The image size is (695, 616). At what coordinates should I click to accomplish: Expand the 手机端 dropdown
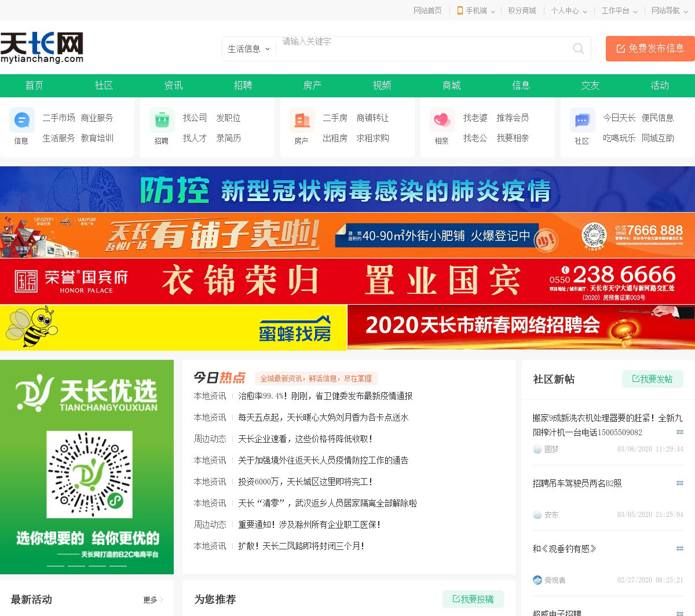pyautogui.click(x=493, y=11)
